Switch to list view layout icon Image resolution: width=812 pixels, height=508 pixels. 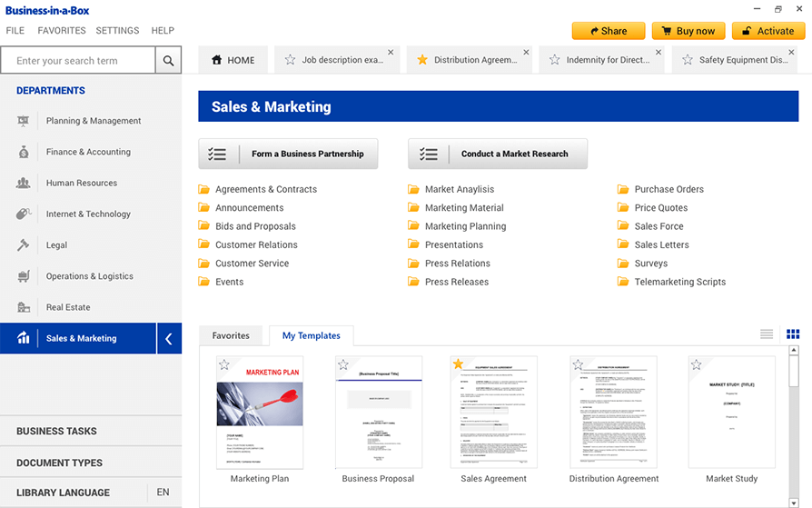[x=767, y=334]
